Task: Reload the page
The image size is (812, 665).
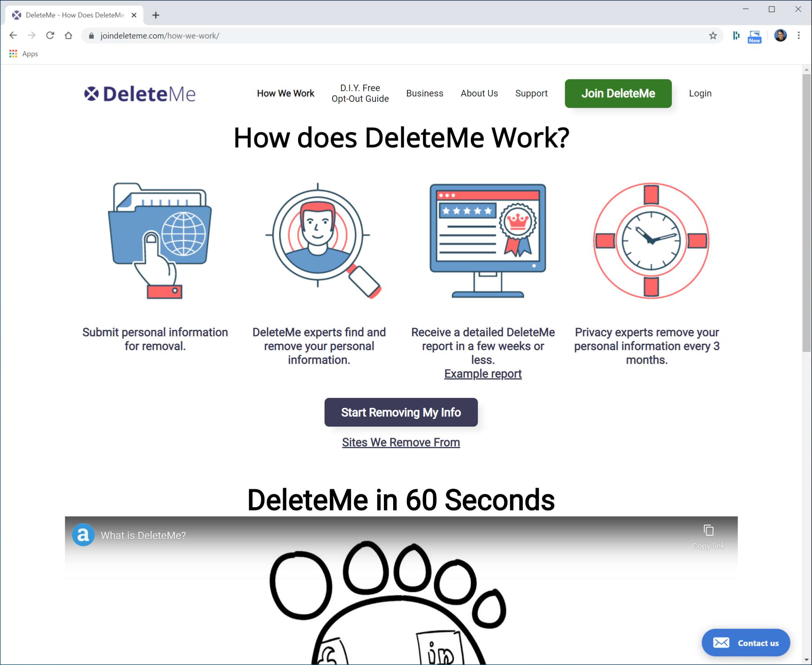Action: tap(50, 36)
